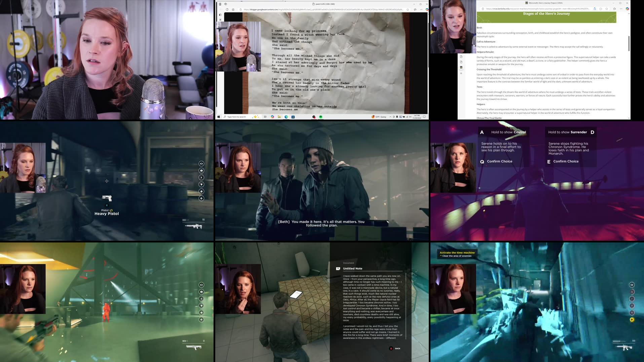Click the 'Activate the time machine' objective

pos(457,253)
